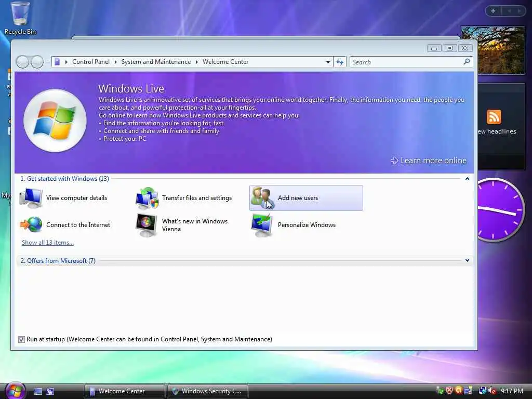
Task: Click the Show all 13 items link
Action: (x=48, y=243)
